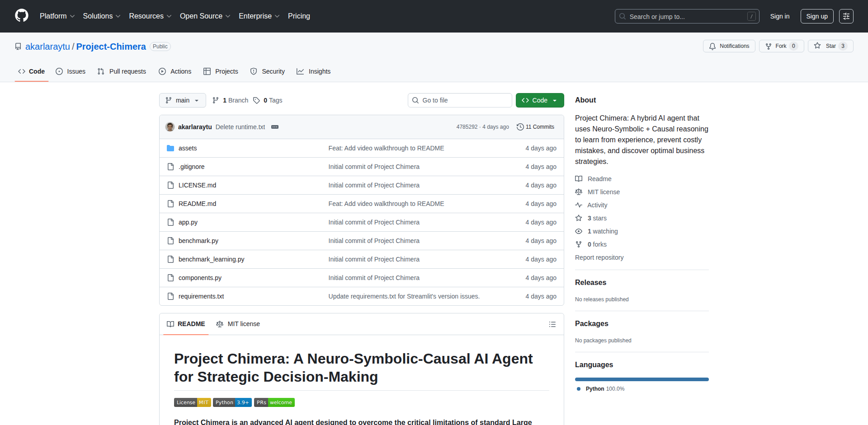868x425 pixels.
Task: Click the GitHub Octocat logo
Action: (22, 16)
